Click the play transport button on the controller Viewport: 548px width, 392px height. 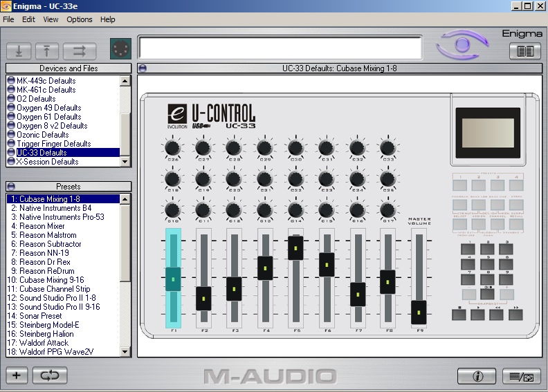click(477, 315)
